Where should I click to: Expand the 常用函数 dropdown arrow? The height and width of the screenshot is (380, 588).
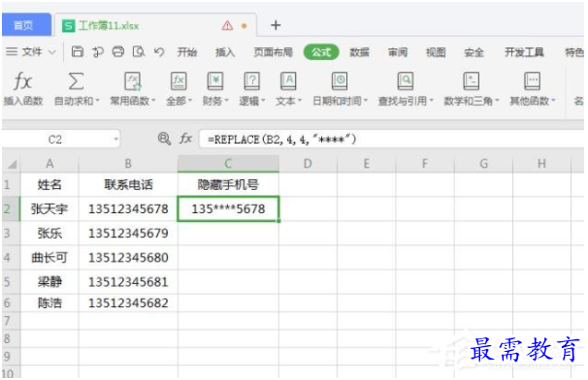click(153, 101)
